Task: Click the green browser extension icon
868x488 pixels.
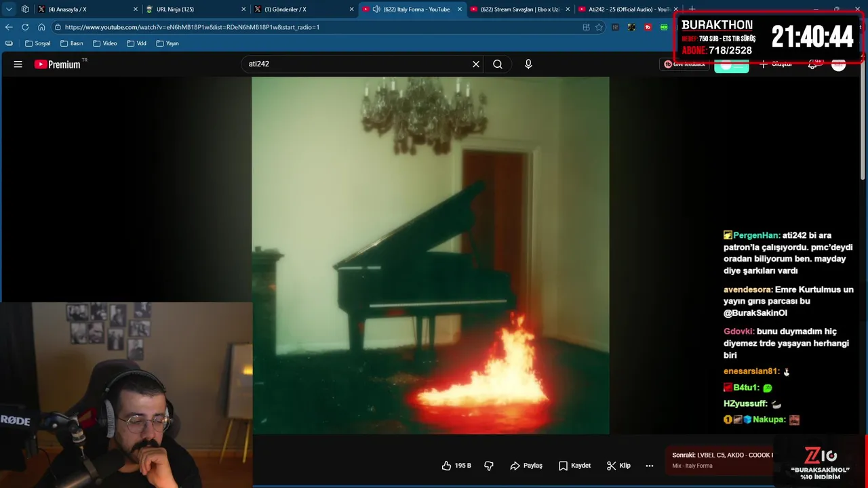Action: (664, 27)
